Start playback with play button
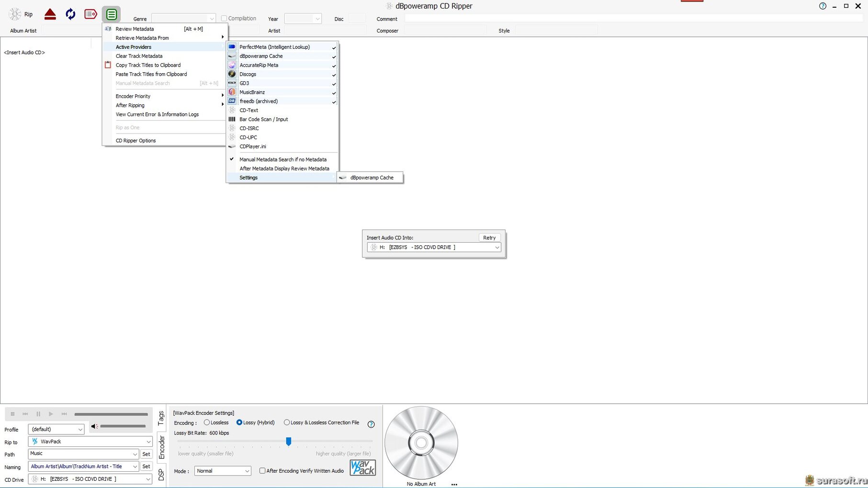This screenshot has width=868, height=488. pyautogui.click(x=51, y=414)
